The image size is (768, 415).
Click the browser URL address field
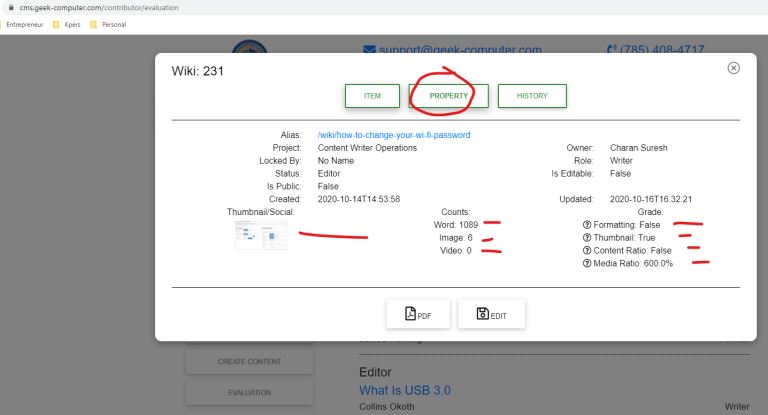[384, 7]
